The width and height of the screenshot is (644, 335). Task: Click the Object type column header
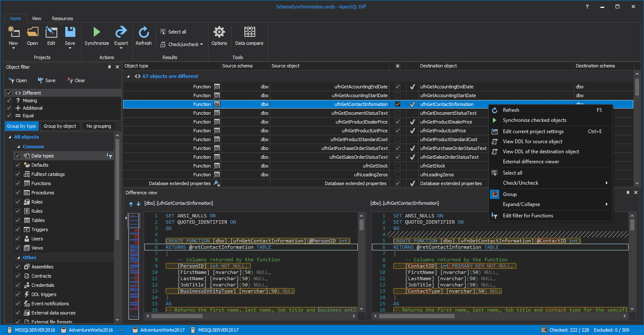(172, 66)
